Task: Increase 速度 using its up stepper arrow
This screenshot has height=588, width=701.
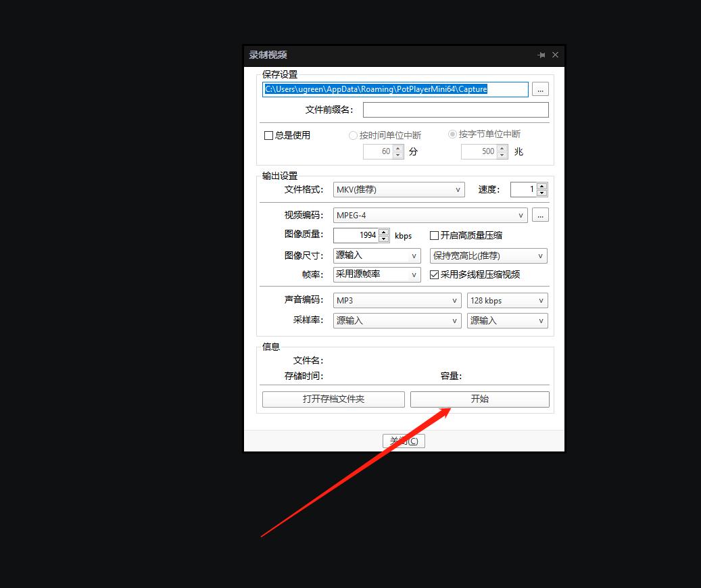Action: point(541,186)
